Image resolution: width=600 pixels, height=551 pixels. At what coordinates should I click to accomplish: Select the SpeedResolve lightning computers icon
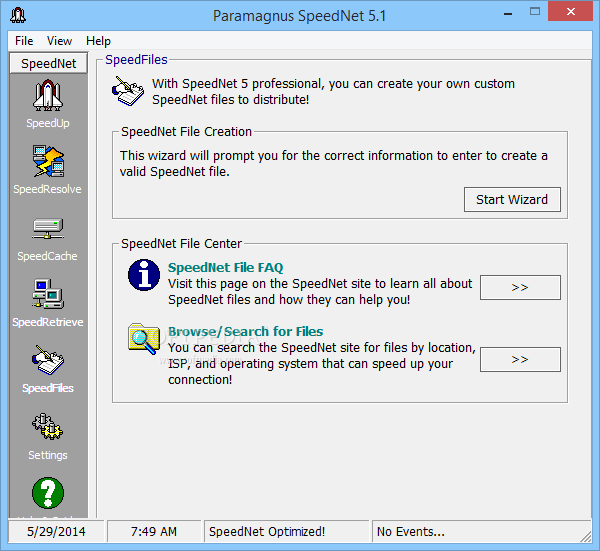[48, 161]
